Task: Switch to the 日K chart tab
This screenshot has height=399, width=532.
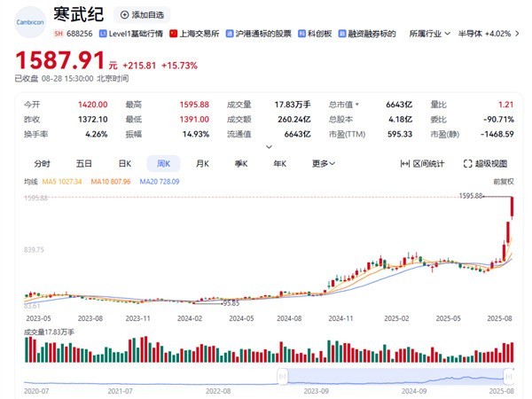Action: coord(125,163)
